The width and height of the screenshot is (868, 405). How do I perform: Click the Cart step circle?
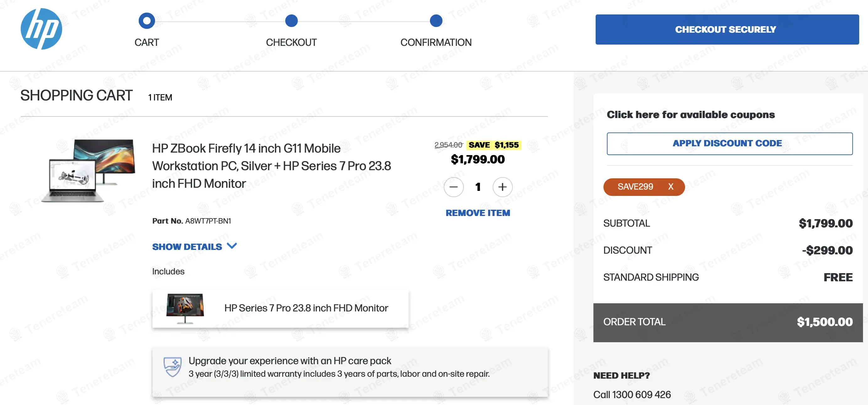(x=147, y=21)
